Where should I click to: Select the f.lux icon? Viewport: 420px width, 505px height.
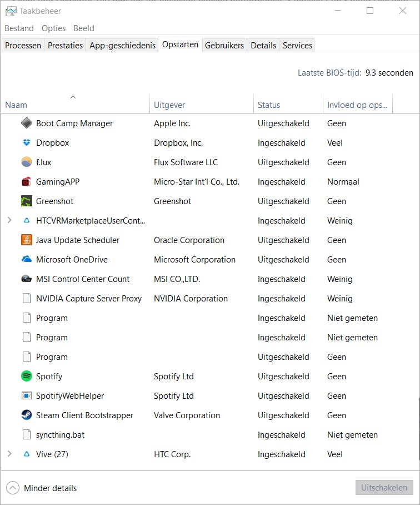27,162
